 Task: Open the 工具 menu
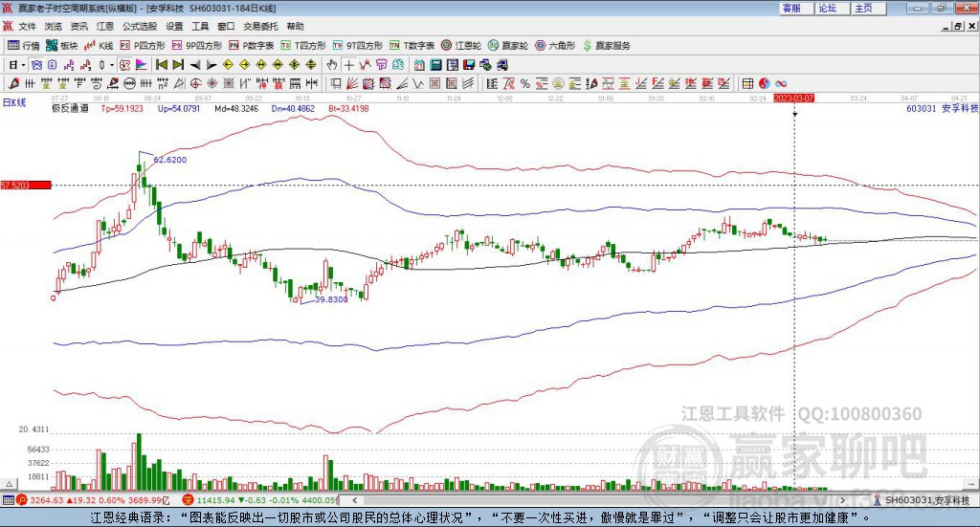(x=200, y=26)
